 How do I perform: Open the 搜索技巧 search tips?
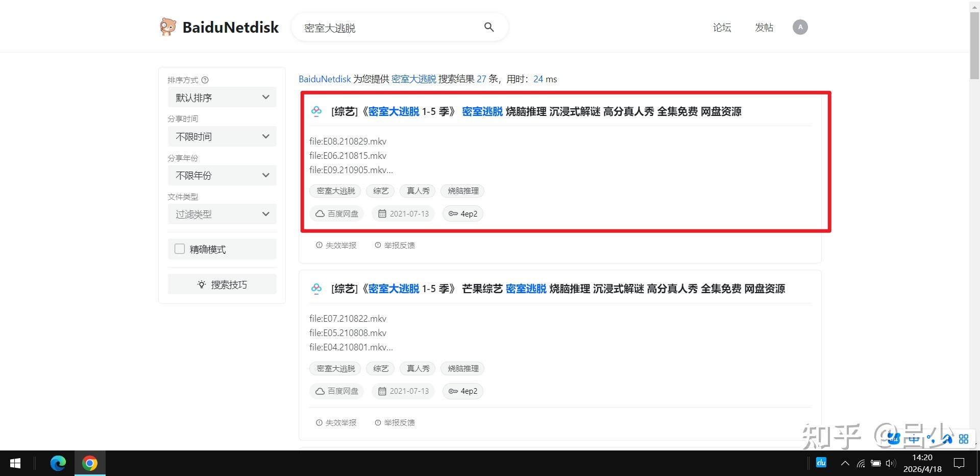pos(222,284)
